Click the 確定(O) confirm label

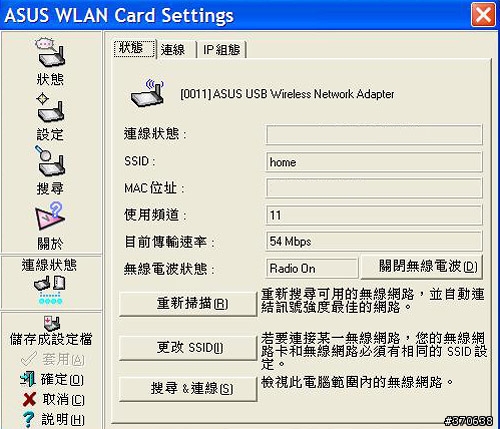tap(62, 379)
